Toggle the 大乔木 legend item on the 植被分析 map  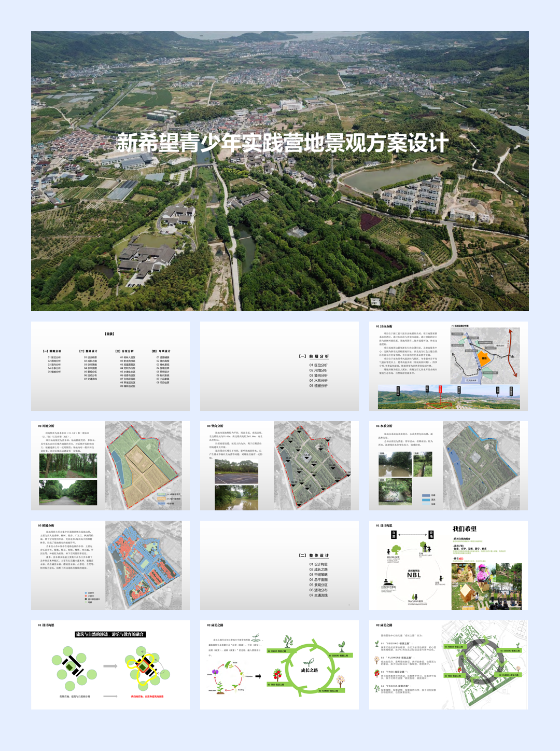86,593
